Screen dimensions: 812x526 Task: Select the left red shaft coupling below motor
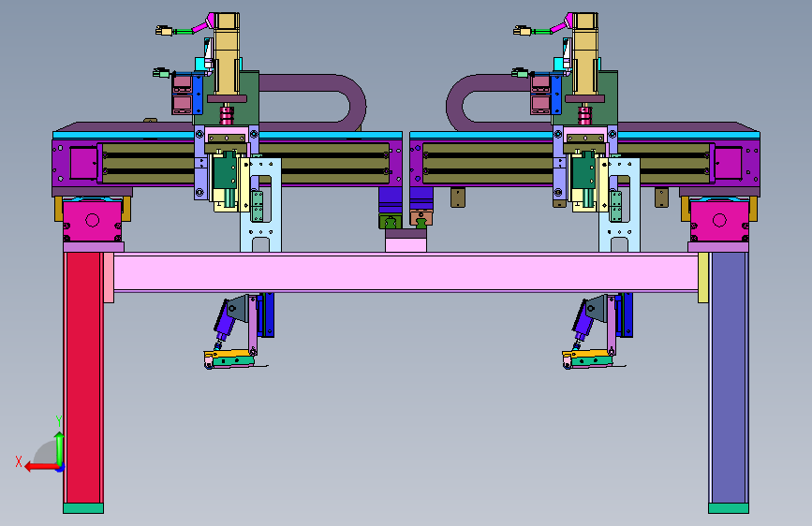coord(227,114)
